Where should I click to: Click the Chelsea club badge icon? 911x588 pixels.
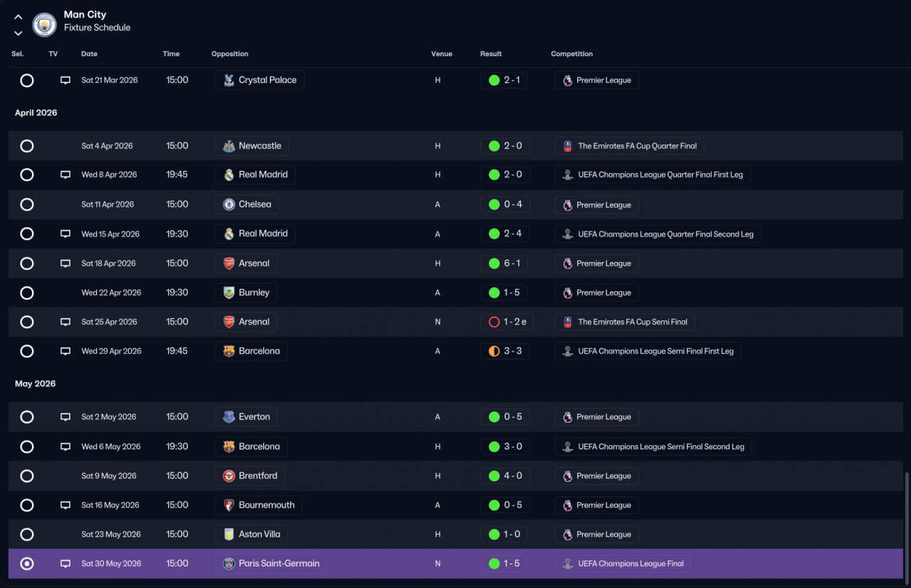228,204
